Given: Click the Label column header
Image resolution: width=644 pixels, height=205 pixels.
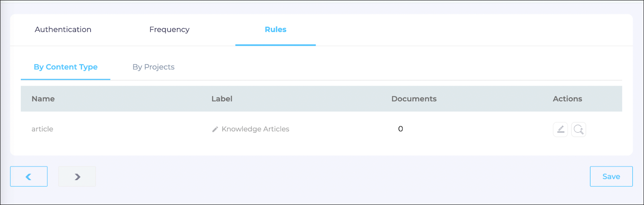Looking at the screenshot, I should point(222,99).
